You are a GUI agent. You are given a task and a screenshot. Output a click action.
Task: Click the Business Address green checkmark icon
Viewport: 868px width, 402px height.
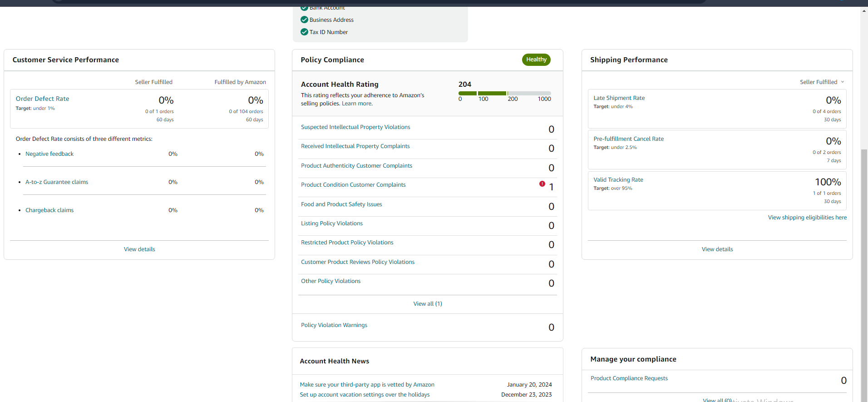[304, 20]
